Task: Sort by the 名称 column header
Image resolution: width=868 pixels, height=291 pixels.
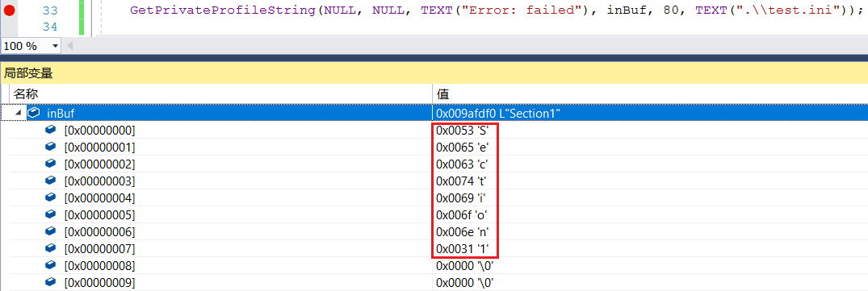Action: pyautogui.click(x=26, y=94)
